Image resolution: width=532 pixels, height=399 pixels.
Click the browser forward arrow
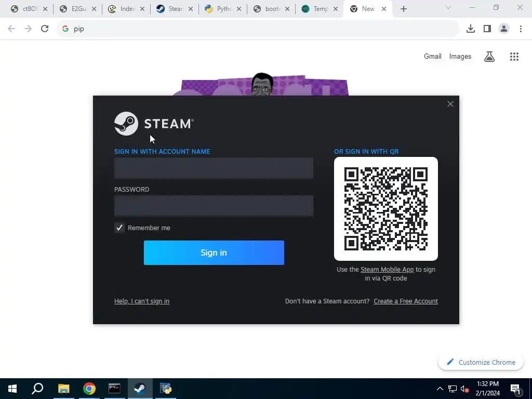[x=28, y=29]
